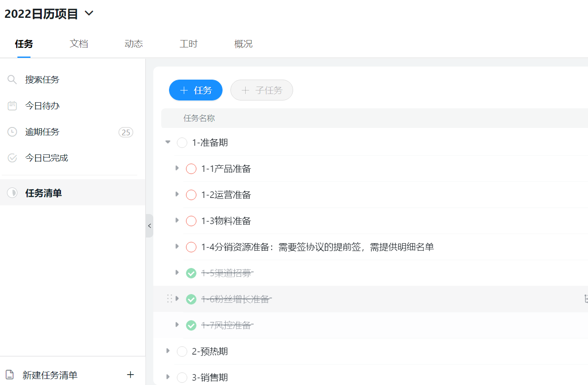
Task: Open 搜索任务 in sidebar
Action: pos(42,80)
